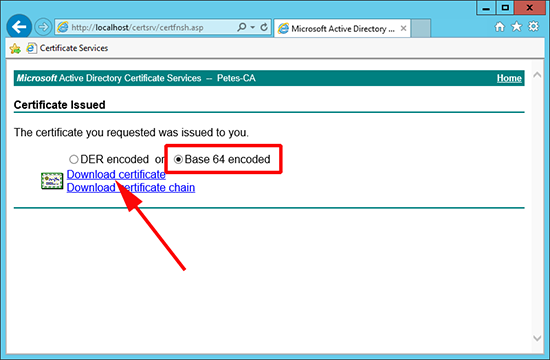Click the certificate icon beside download links
Image resolution: width=550 pixels, height=360 pixels.
[52, 181]
